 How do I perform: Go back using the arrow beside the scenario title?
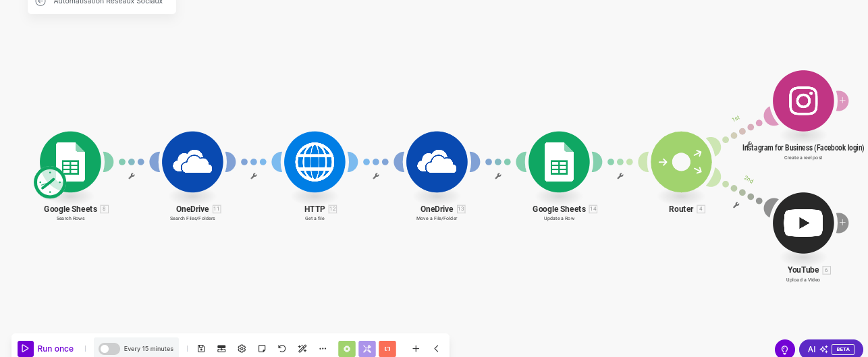pos(40,2)
